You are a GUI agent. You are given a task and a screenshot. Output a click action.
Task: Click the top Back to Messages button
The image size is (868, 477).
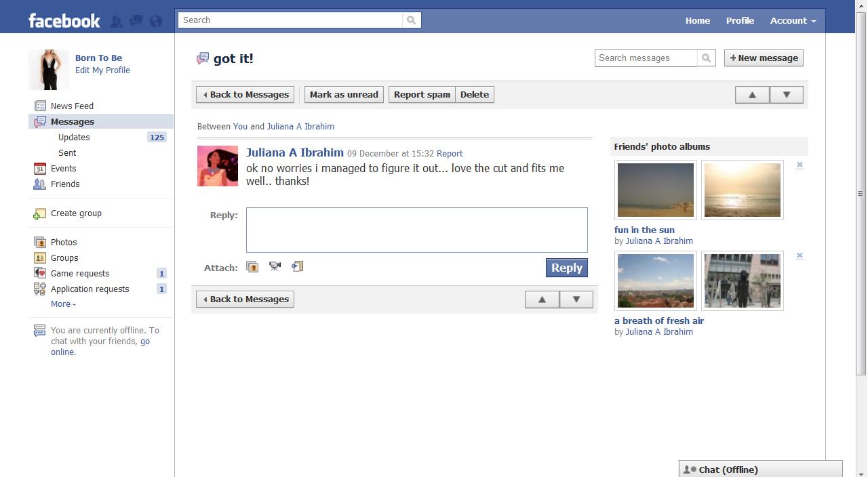(245, 95)
